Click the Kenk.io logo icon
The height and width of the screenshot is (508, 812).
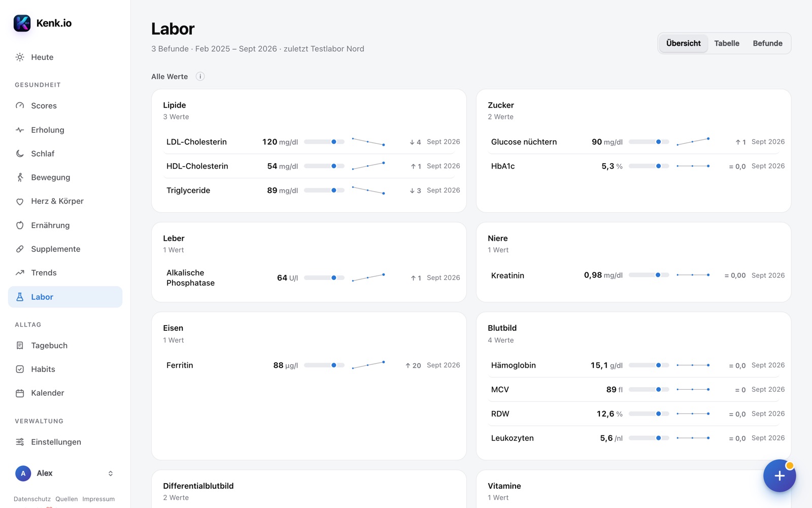pyautogui.click(x=22, y=23)
